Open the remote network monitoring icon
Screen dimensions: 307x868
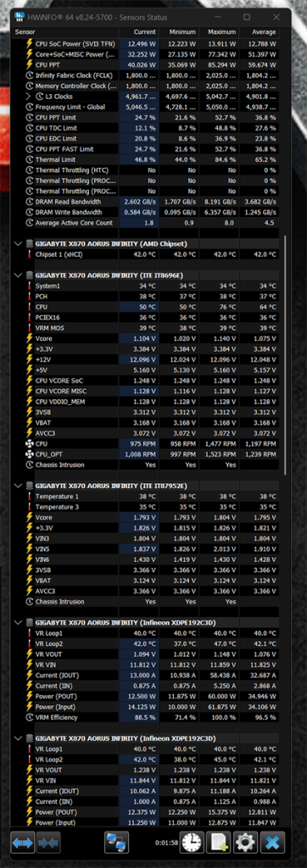pyautogui.click(x=116, y=843)
